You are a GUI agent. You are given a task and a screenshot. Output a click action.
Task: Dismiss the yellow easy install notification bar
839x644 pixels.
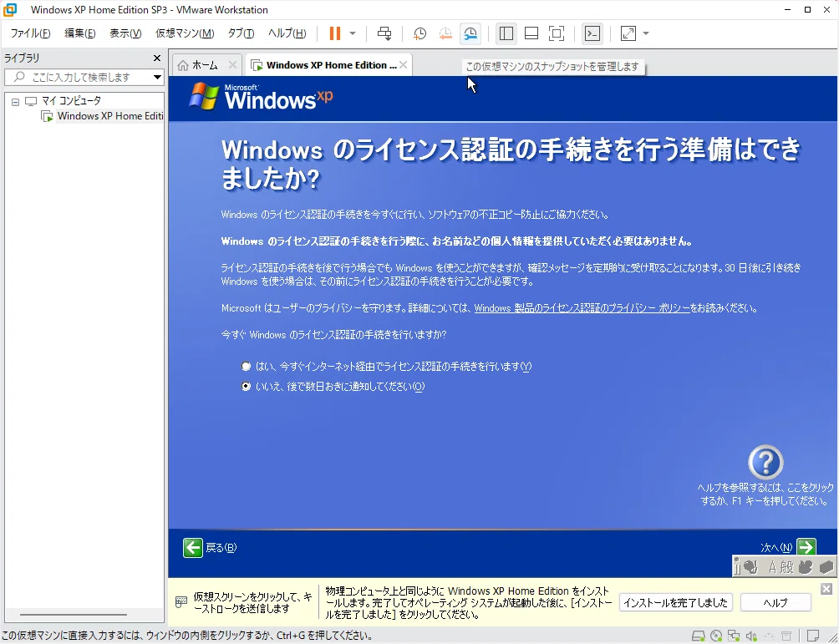826,589
